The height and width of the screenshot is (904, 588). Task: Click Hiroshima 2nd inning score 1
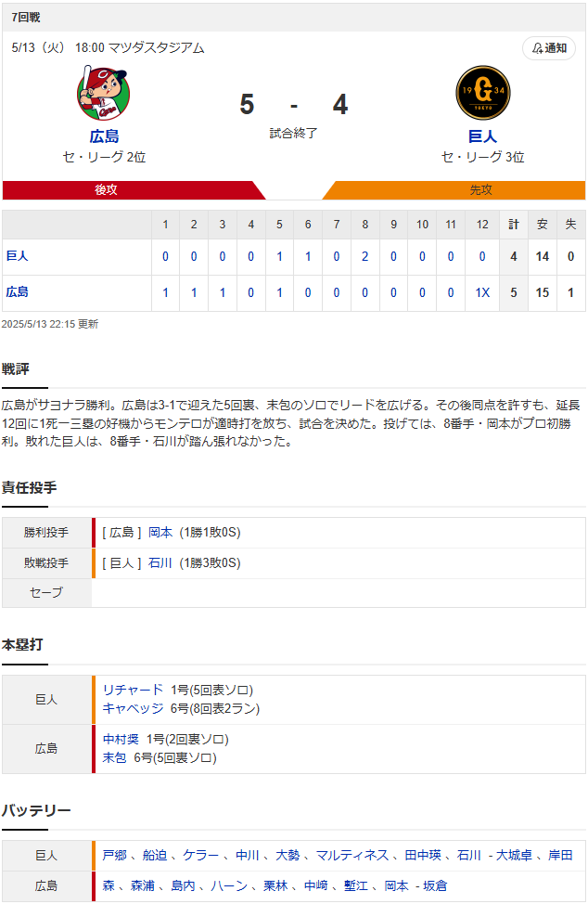(194, 293)
